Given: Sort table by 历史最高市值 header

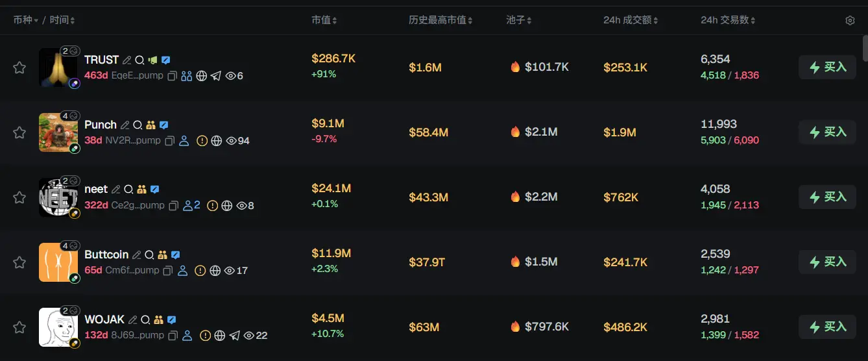Looking at the screenshot, I should pyautogui.click(x=440, y=20).
